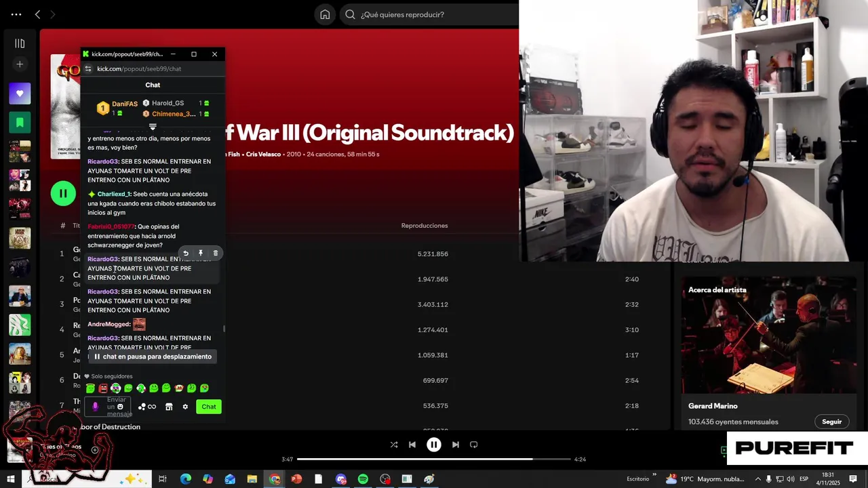Insert red angry Kick emote

[x=103, y=388]
